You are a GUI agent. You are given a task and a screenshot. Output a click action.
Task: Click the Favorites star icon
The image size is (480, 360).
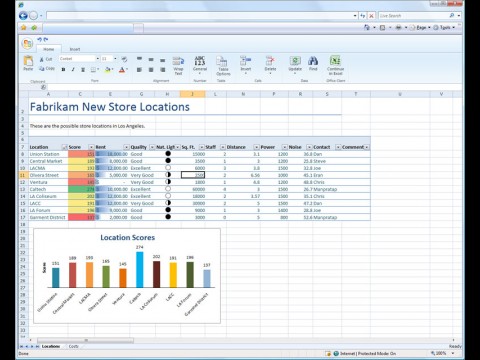[x=24, y=28]
